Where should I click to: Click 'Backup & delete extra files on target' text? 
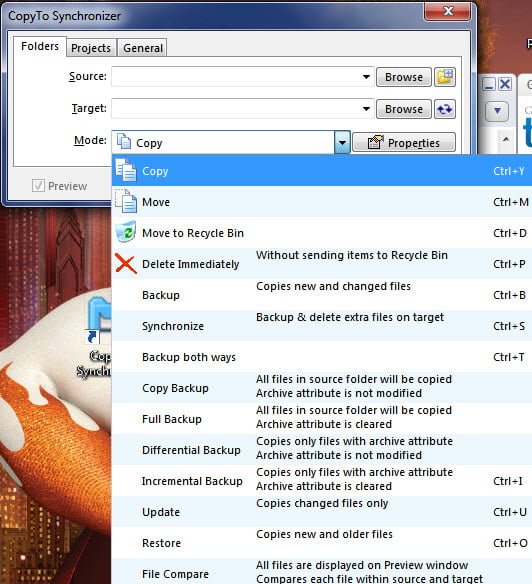coord(350,317)
